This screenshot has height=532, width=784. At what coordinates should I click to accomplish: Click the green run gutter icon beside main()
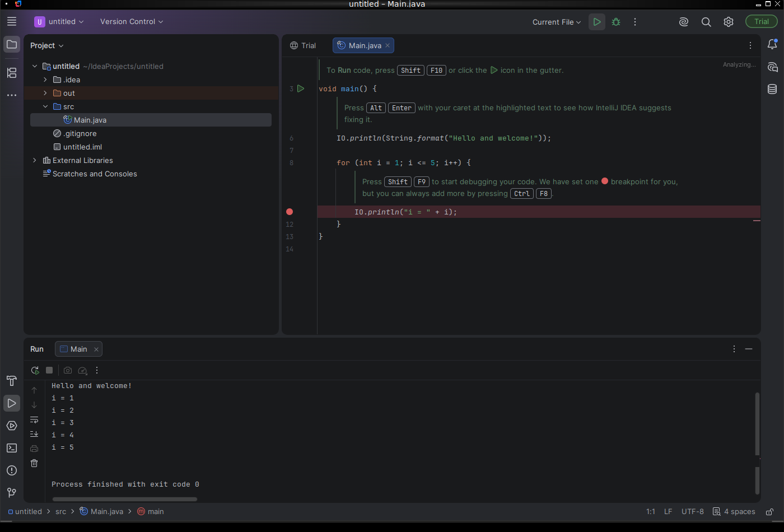pos(301,88)
